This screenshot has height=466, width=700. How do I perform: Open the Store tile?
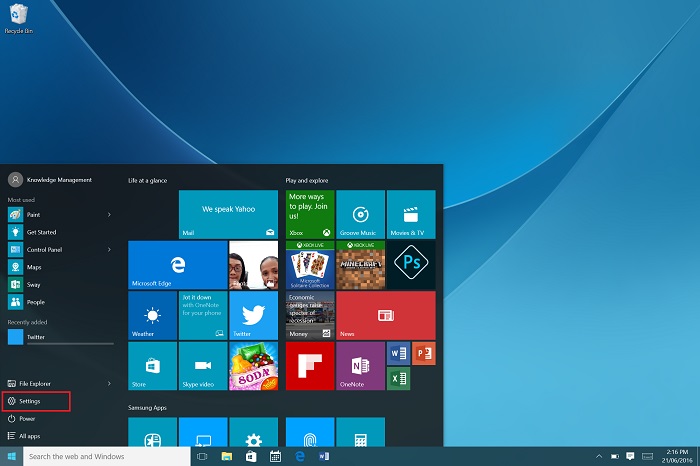(152, 366)
